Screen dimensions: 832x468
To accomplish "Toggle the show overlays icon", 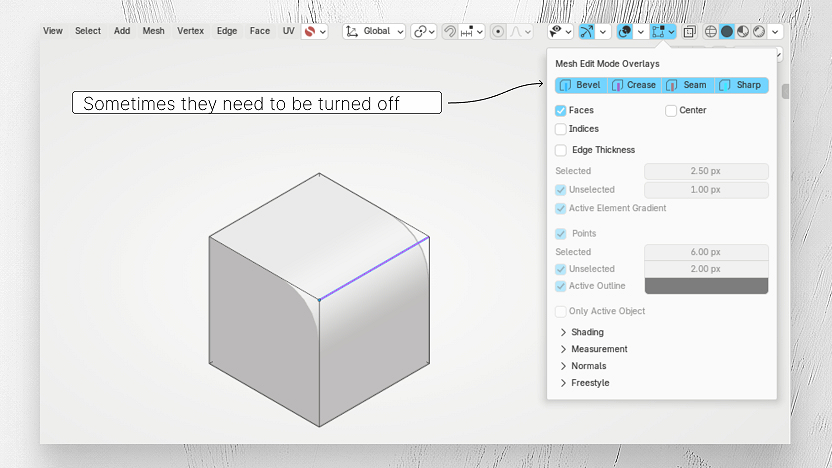I will coord(625,31).
